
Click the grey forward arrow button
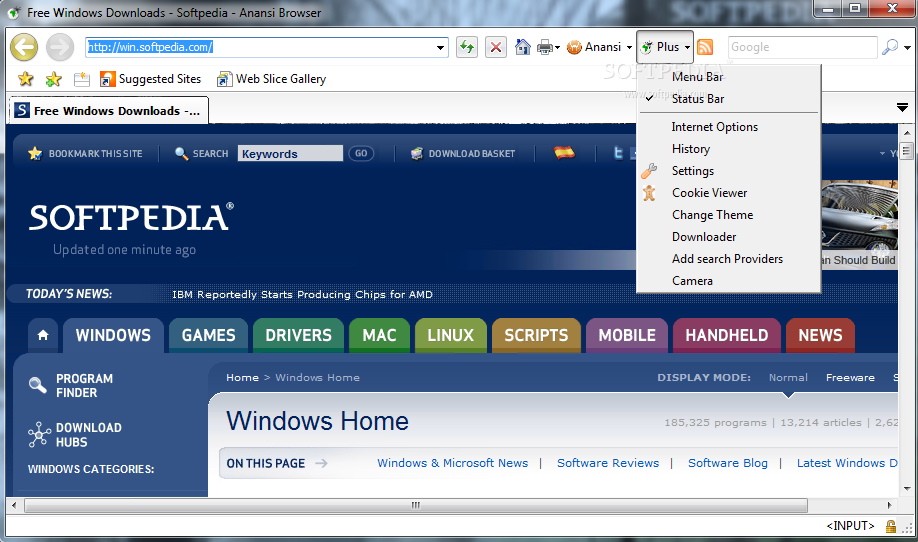click(x=60, y=47)
